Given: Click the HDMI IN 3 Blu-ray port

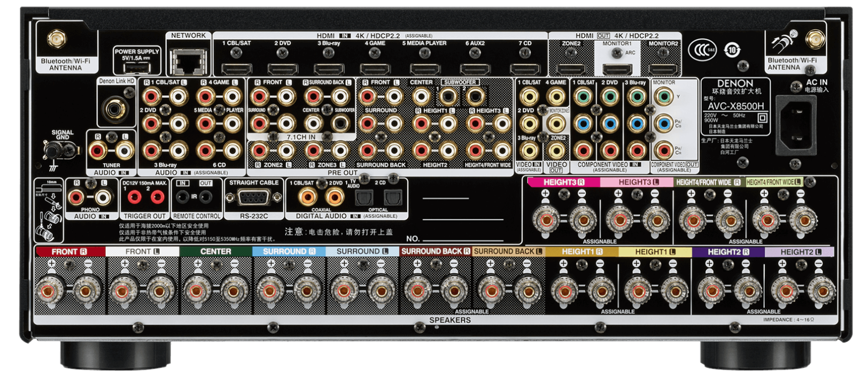Looking at the screenshot, I should [x=329, y=69].
